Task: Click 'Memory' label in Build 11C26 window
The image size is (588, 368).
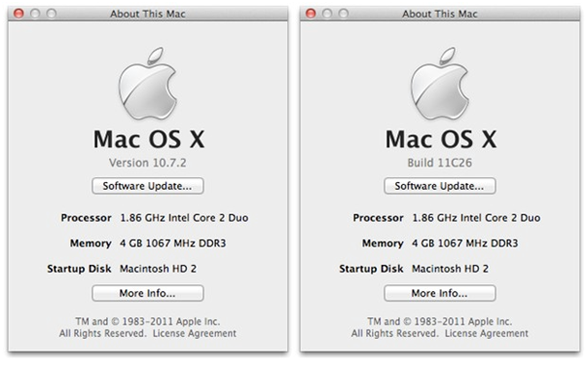Action: (383, 244)
